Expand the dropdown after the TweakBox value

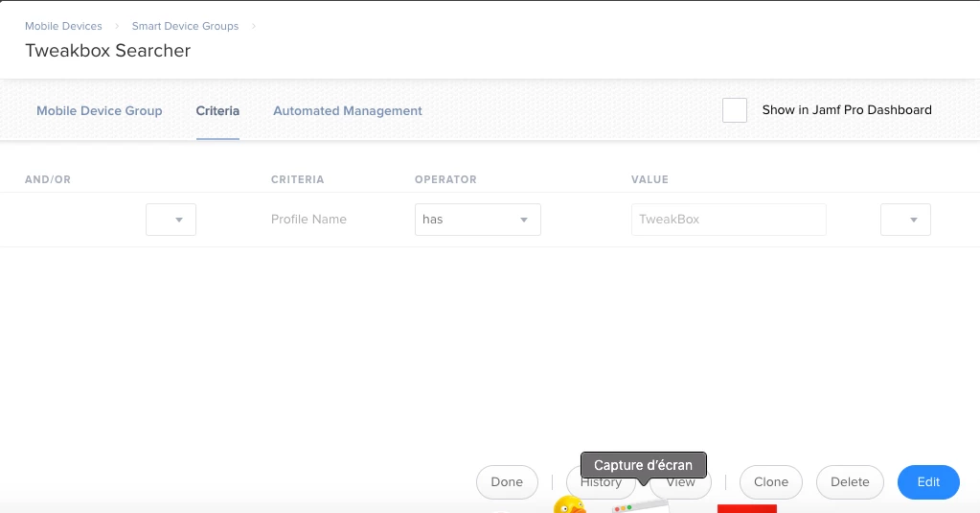coord(905,220)
